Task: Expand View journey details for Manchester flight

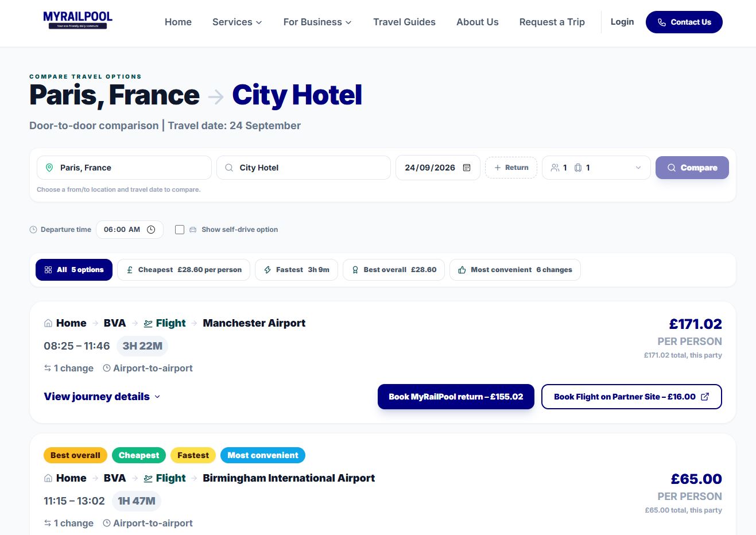Action: [102, 397]
